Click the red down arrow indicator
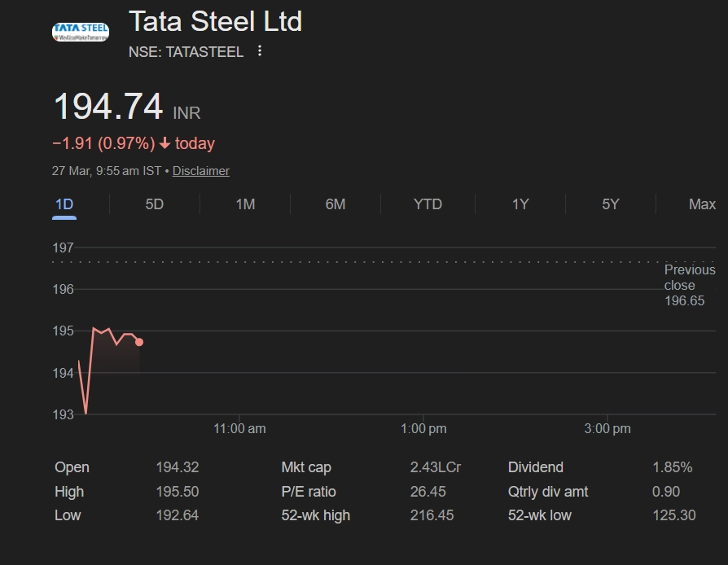 coord(164,144)
